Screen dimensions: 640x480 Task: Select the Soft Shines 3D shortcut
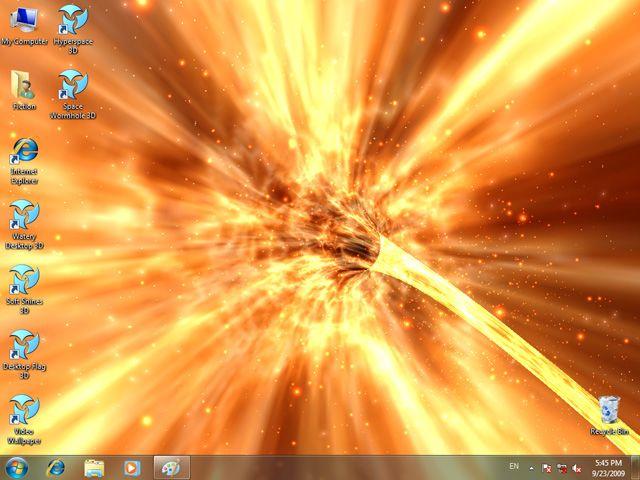tap(24, 289)
